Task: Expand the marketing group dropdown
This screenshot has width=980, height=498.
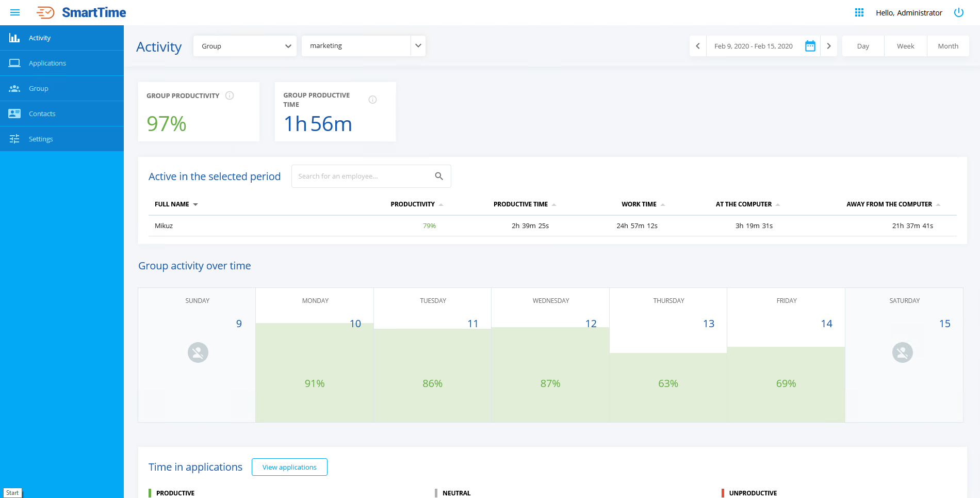Action: (x=418, y=46)
